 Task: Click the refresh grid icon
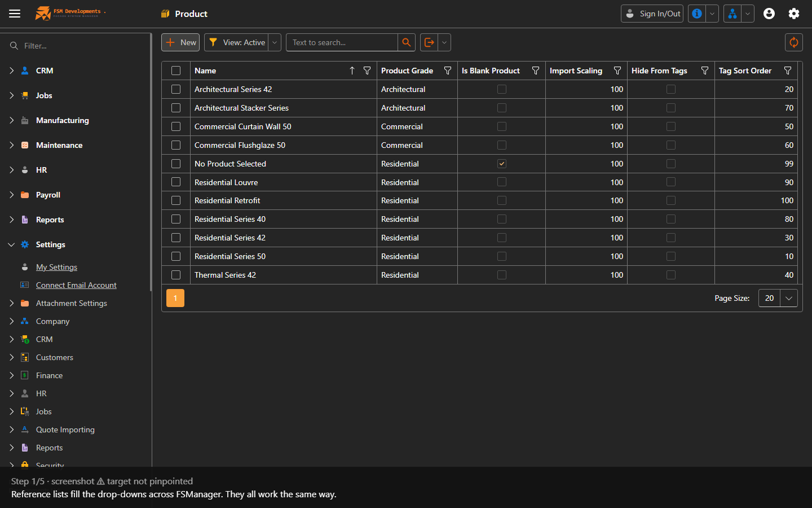[794, 42]
